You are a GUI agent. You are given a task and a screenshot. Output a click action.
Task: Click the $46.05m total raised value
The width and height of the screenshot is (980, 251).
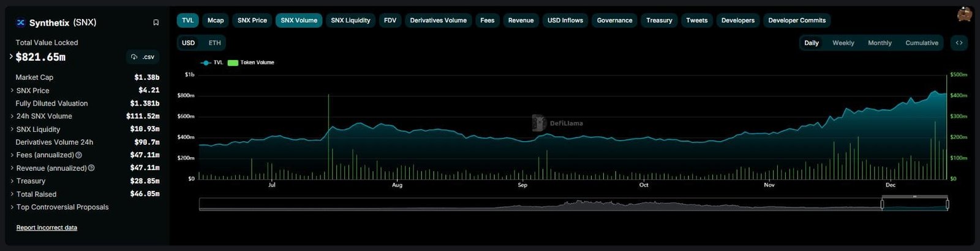click(x=145, y=194)
